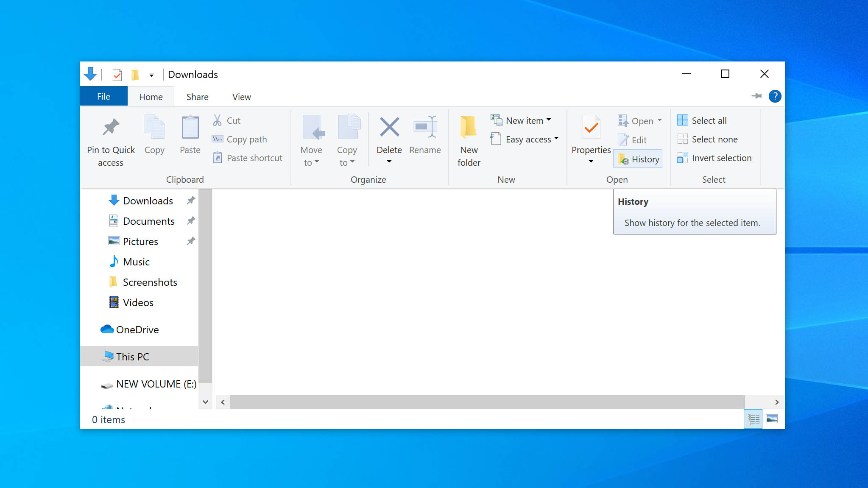Switch to Large icons view layout
This screenshot has width=868, height=488.
pyautogui.click(x=772, y=419)
